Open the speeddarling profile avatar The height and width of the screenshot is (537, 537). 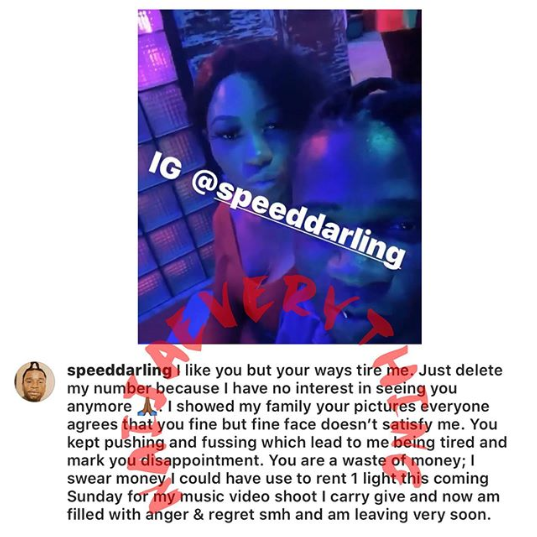34,382
